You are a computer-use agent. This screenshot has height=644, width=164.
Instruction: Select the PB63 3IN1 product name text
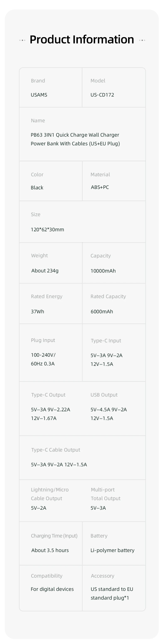click(75, 139)
